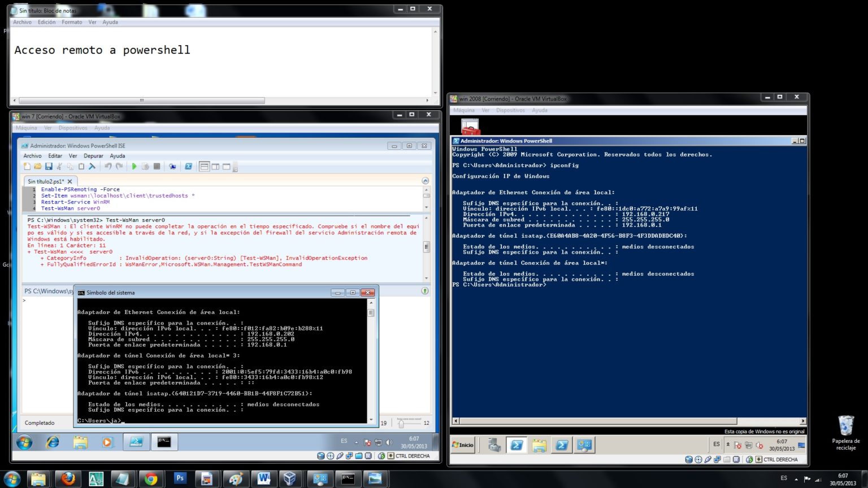Open the Formato menu of Bloc de notas
Viewport: 868px width, 488px height.
click(x=72, y=22)
